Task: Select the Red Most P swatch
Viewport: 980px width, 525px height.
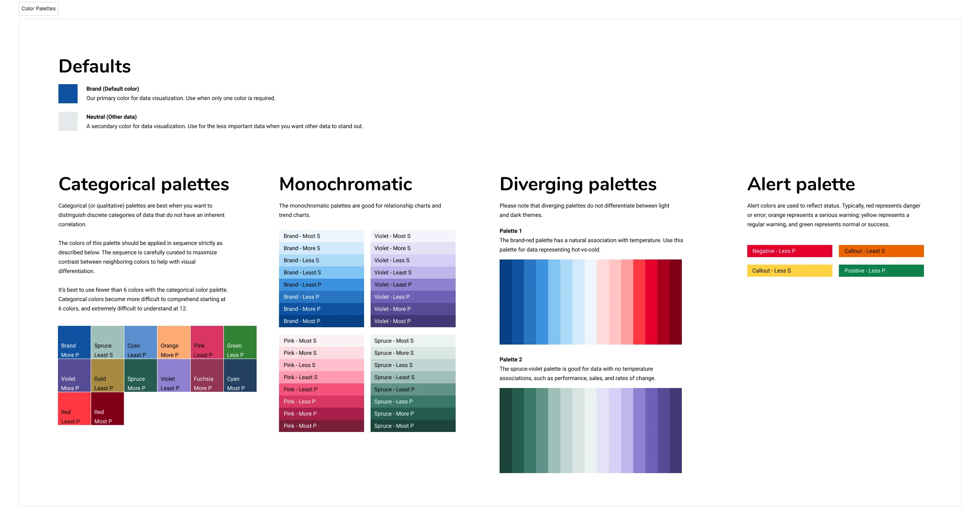Action: 107,408
